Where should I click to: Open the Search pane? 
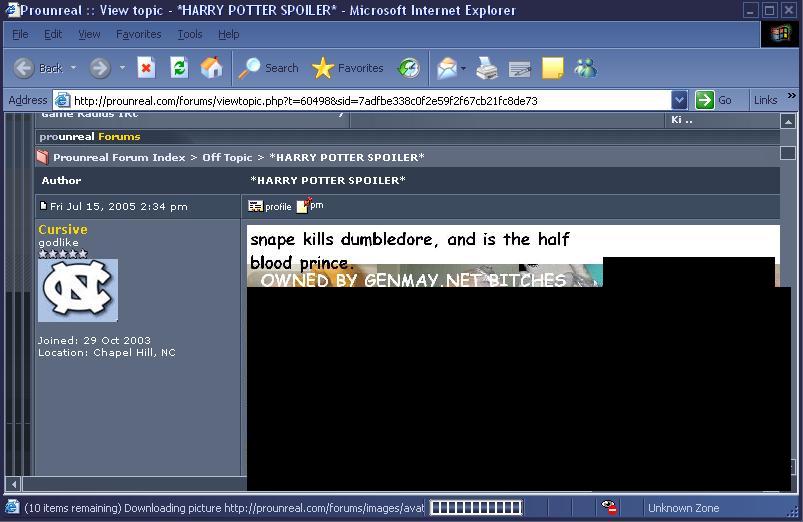(269, 68)
